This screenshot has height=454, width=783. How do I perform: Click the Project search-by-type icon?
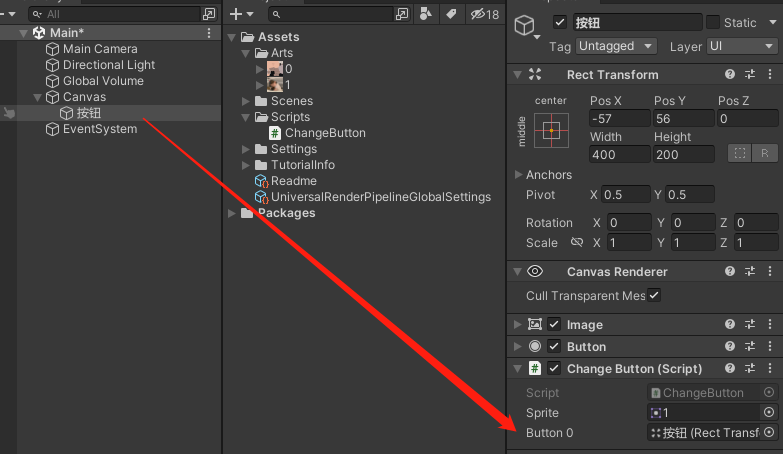tap(425, 14)
